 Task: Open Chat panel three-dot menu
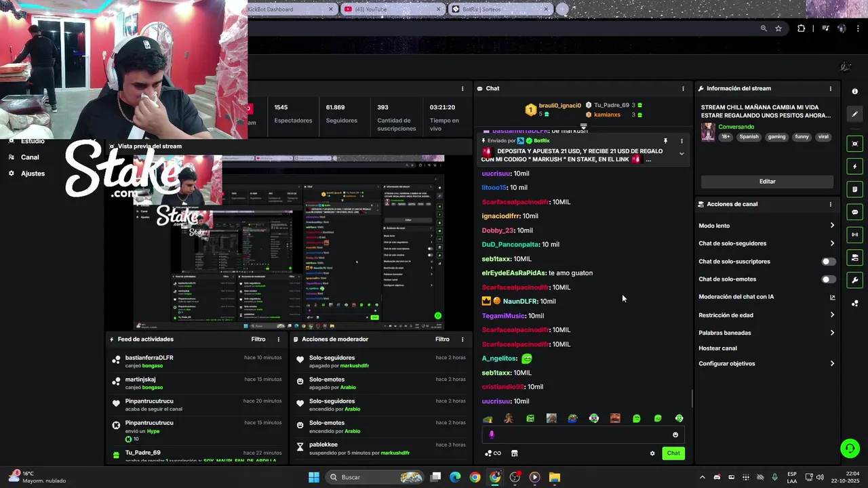tap(683, 89)
